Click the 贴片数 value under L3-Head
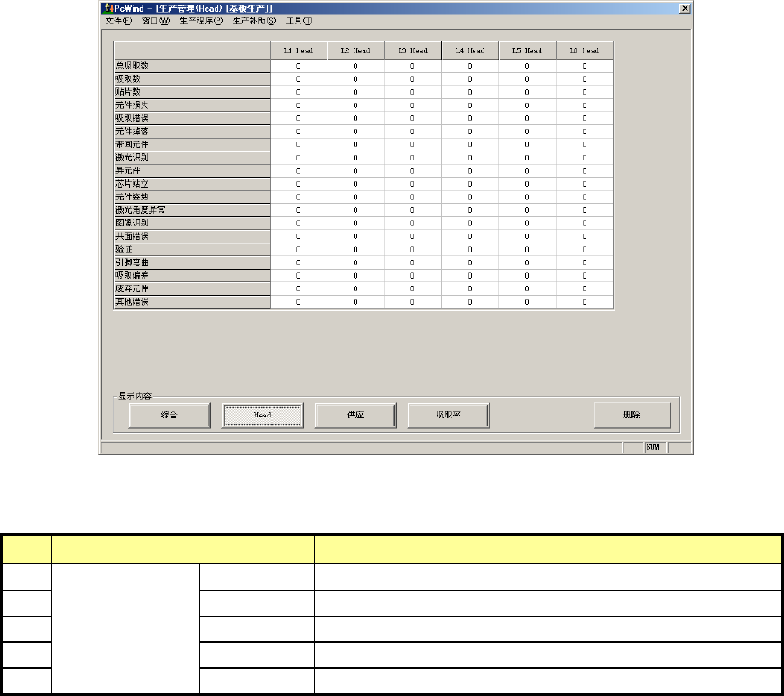The width and height of the screenshot is (784, 696). [413, 92]
